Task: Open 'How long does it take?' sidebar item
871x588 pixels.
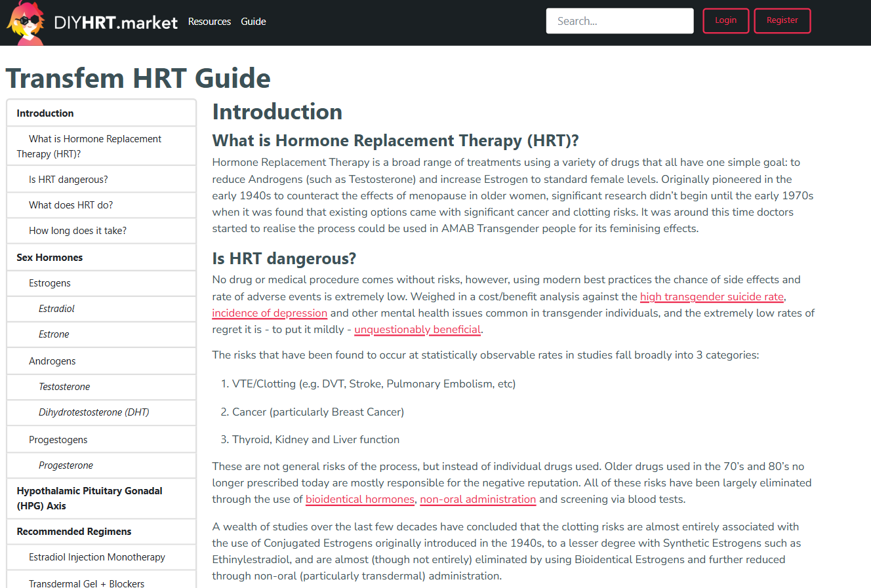Action: point(77,231)
